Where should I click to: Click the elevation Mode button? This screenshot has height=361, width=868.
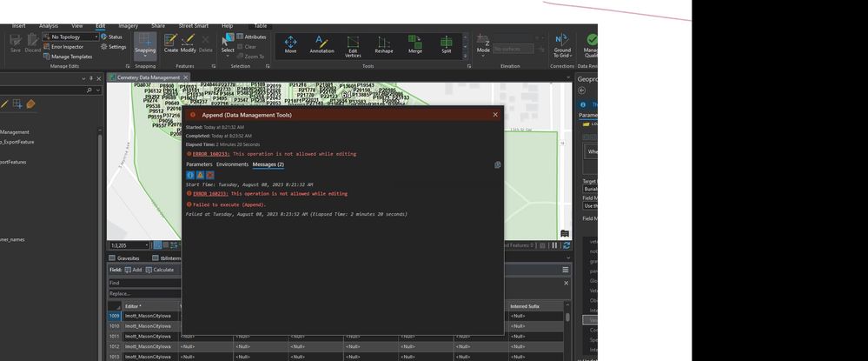click(x=483, y=45)
